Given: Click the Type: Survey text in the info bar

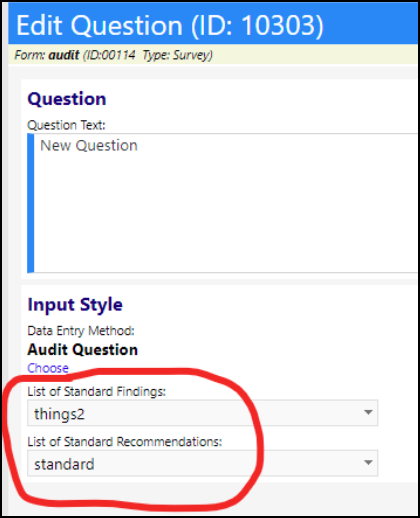Looking at the screenshot, I should [x=177, y=55].
